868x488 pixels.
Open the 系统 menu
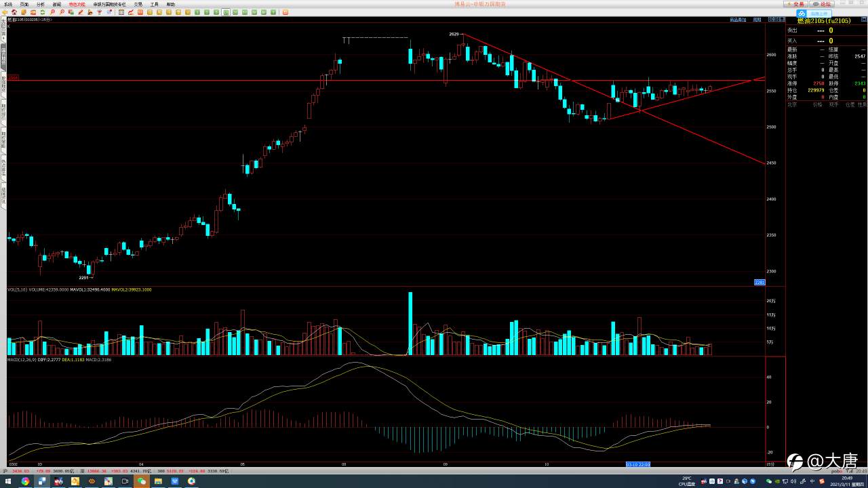point(8,4)
